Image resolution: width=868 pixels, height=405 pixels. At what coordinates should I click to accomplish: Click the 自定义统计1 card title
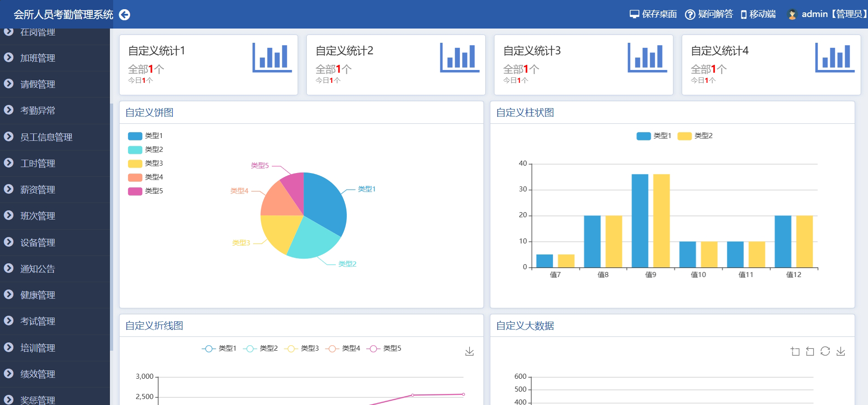pos(156,51)
